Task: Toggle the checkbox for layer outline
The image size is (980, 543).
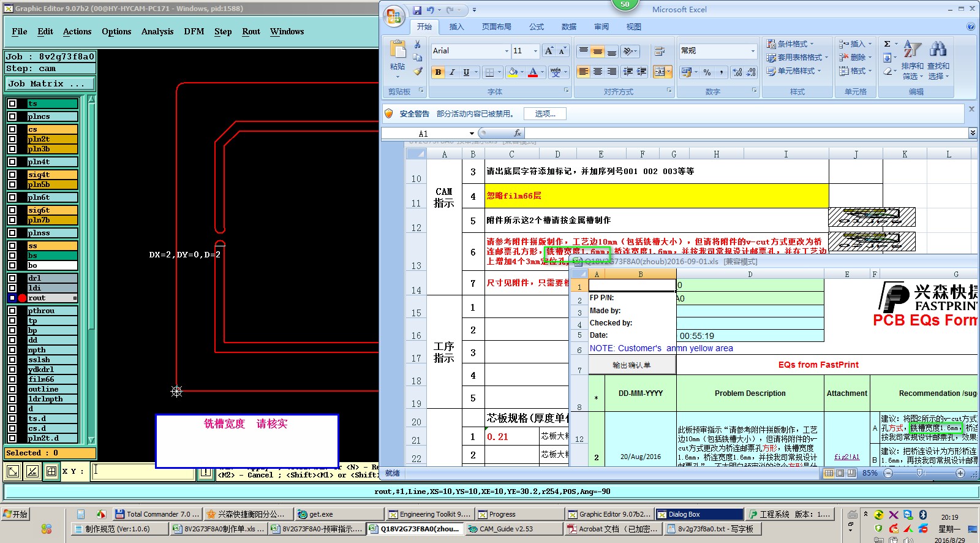Action: tap(12, 389)
